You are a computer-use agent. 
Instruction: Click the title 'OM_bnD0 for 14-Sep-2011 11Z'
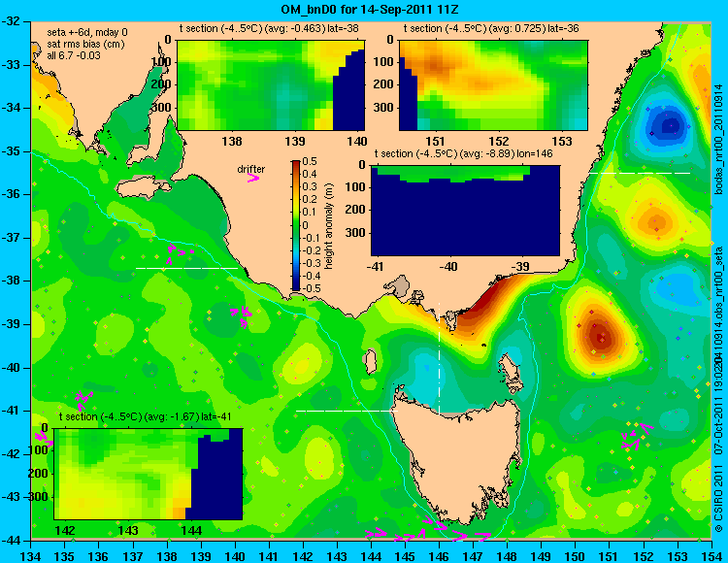[370, 9]
